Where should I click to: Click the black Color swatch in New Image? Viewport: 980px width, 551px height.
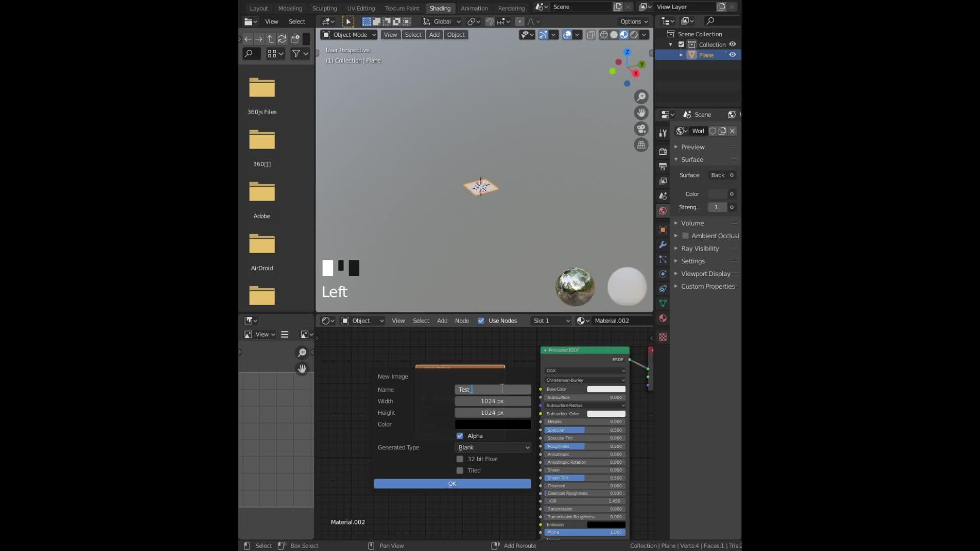pos(493,424)
